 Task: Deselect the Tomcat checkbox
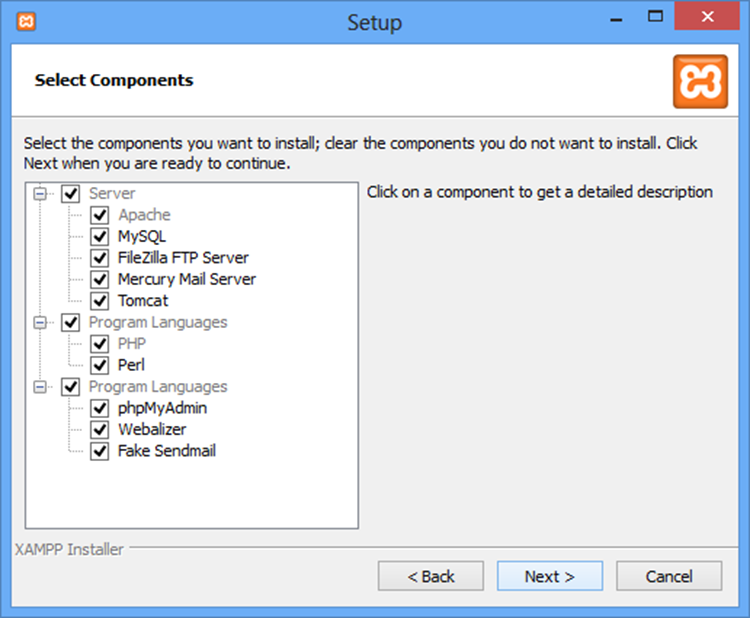[x=100, y=300]
